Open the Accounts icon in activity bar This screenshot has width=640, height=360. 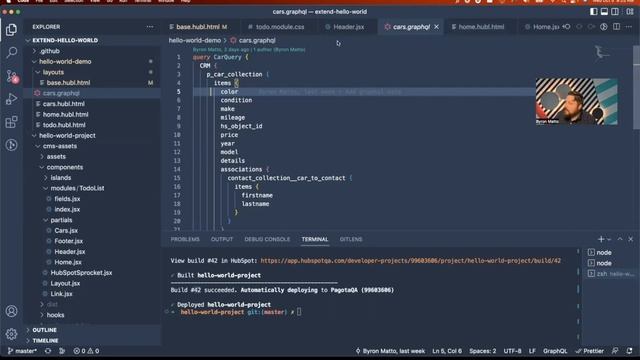click(11, 311)
